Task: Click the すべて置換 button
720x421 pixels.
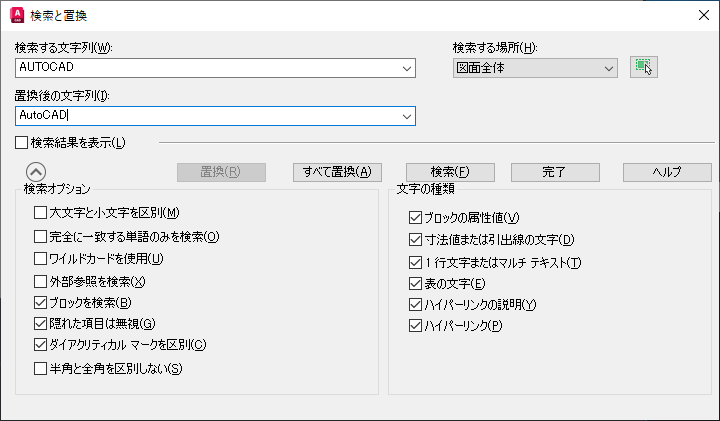Action: click(337, 172)
